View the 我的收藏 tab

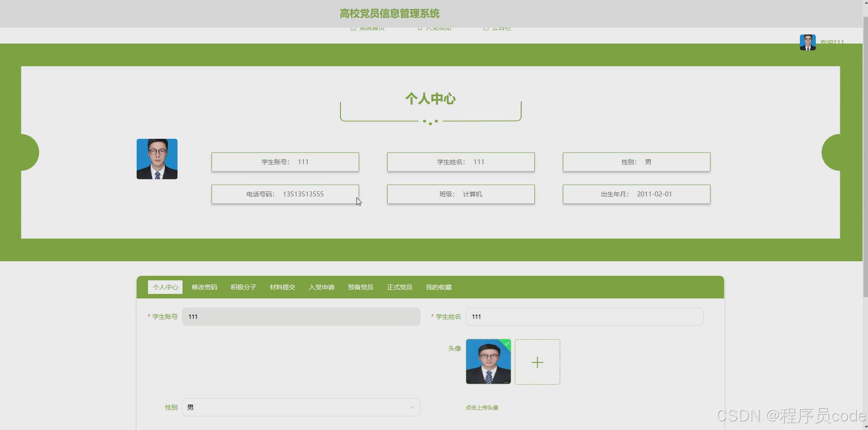(439, 287)
